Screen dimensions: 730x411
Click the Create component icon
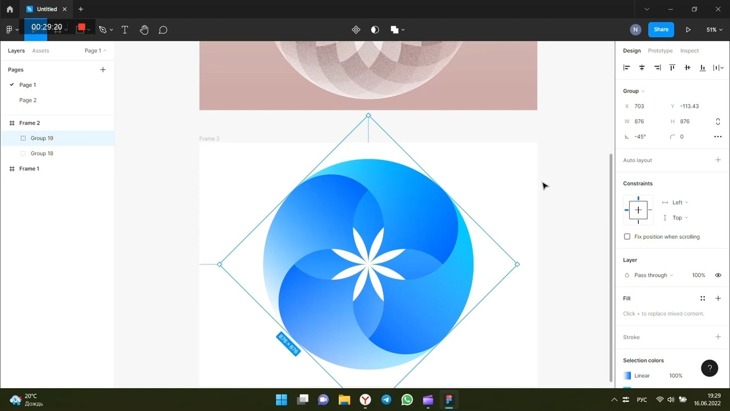356,30
